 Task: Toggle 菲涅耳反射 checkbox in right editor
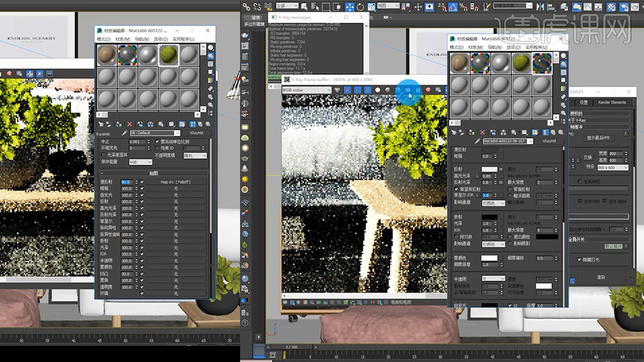(x=457, y=189)
